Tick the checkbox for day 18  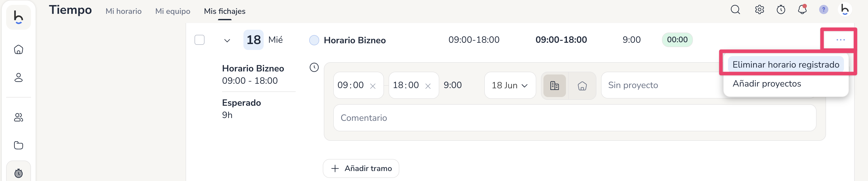tap(199, 40)
